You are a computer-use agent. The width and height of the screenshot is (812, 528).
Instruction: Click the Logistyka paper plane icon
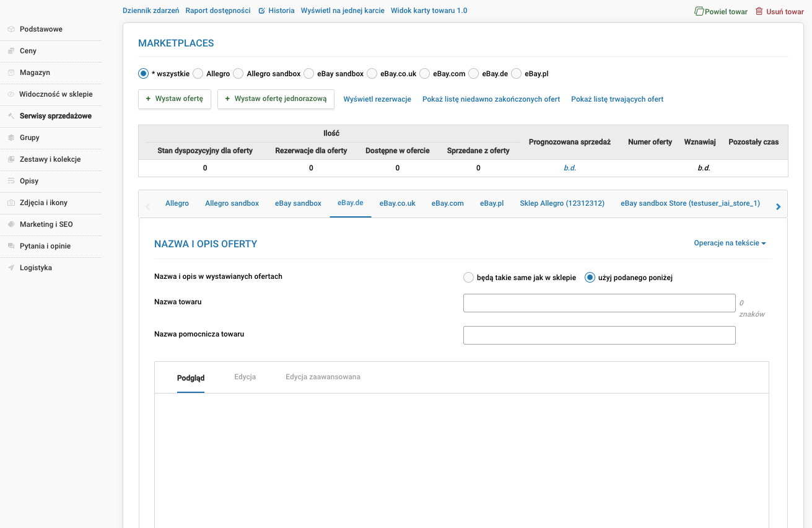pos(11,268)
